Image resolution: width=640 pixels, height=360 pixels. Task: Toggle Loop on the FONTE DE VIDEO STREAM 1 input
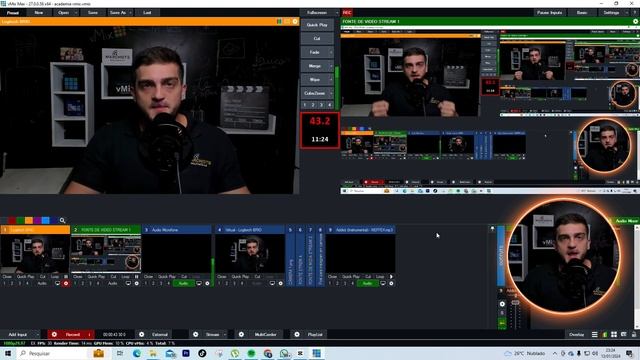126,276
